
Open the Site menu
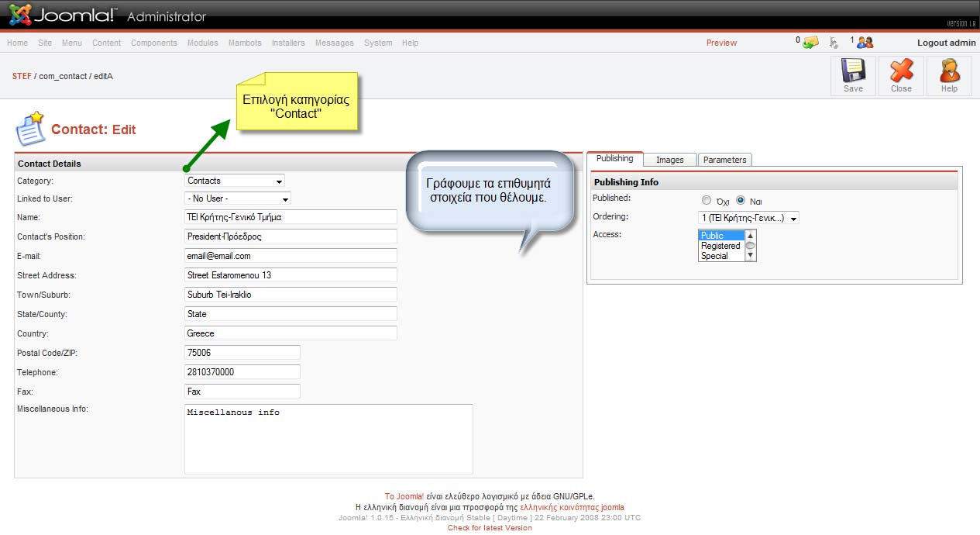click(x=45, y=43)
